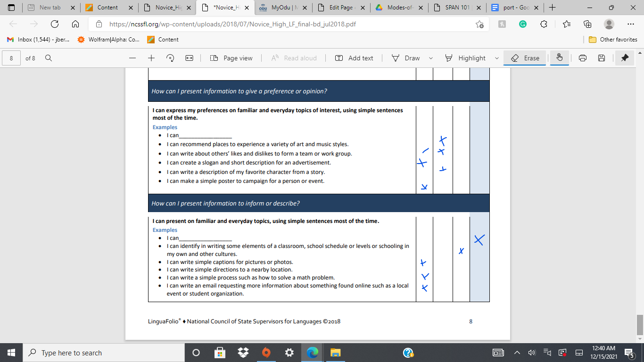Expand the Highlight color dropdown arrow

pyautogui.click(x=496, y=58)
